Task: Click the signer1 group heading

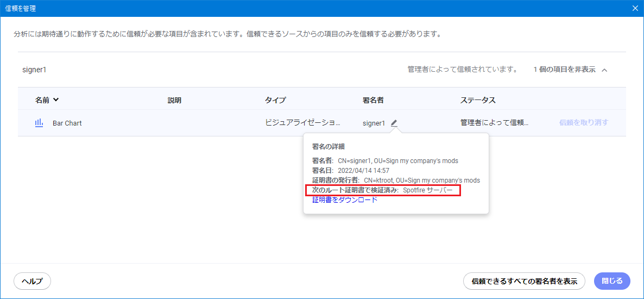Action: [34, 70]
